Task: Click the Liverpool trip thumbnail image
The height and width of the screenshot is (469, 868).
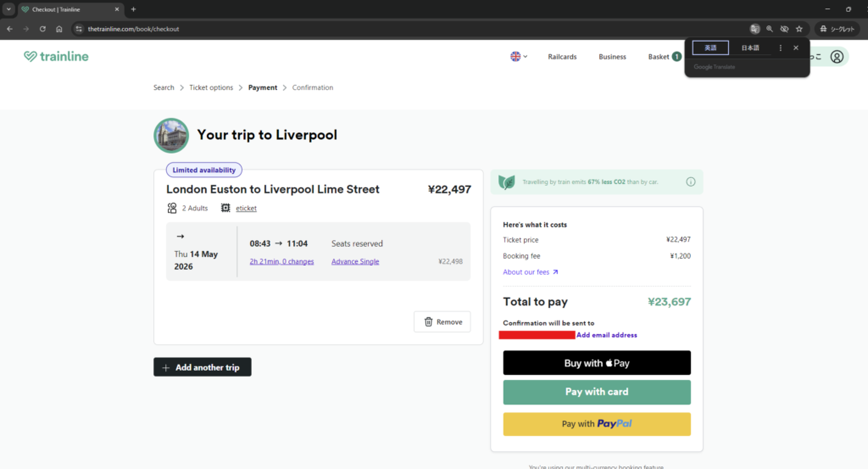Action: pos(171,135)
